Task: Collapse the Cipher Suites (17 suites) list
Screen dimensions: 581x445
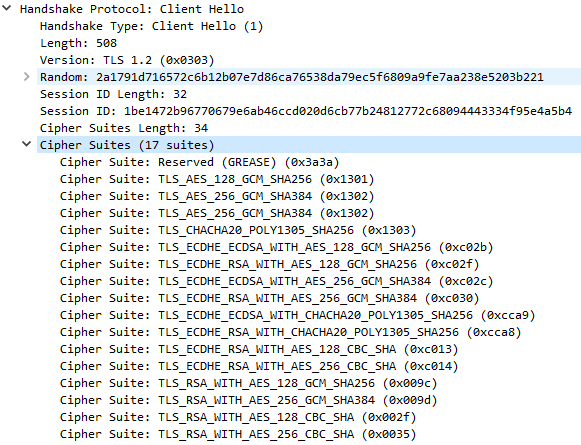Action: click(x=26, y=144)
